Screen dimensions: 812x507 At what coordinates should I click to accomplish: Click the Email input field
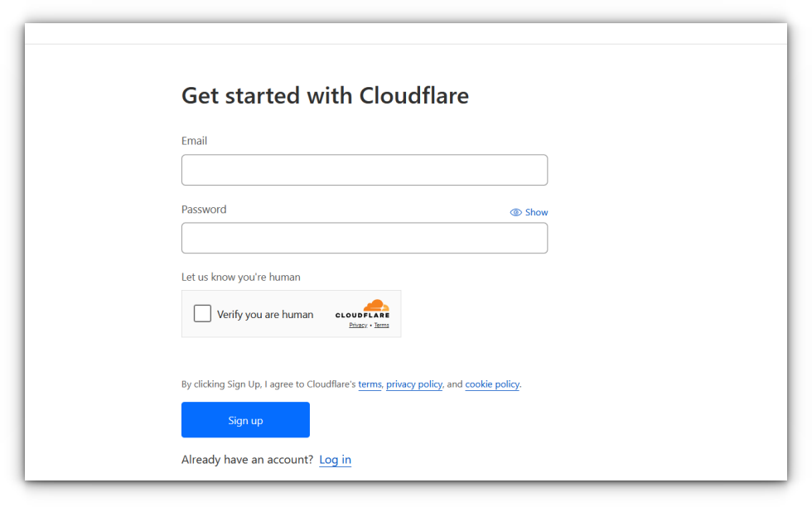tap(364, 170)
